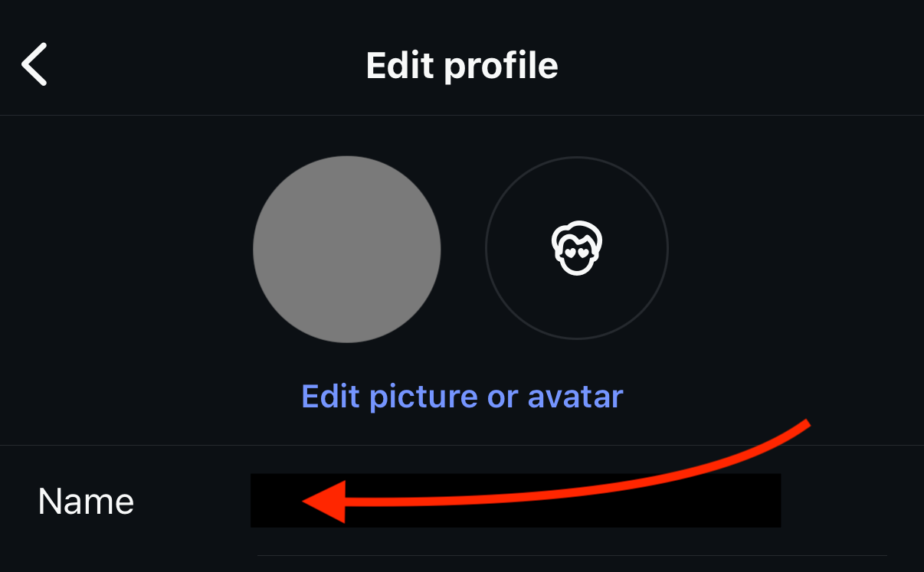Change the current profile photo placeholder
924x572 pixels.
tap(346, 249)
